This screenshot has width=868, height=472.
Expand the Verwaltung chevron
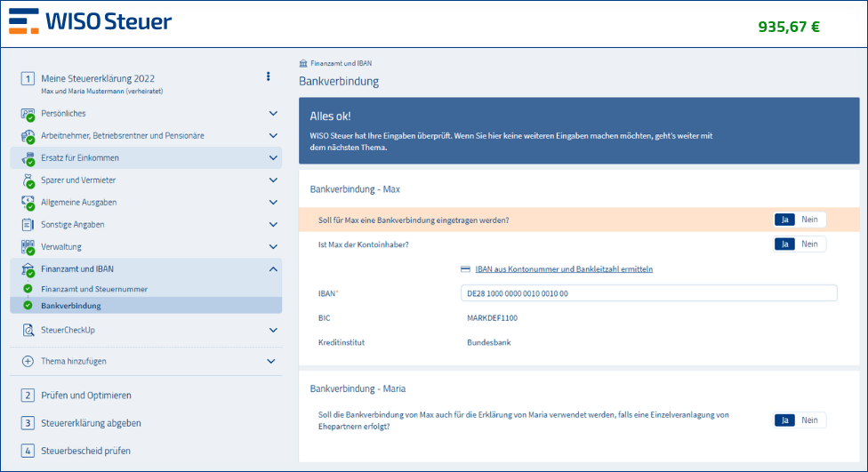pyautogui.click(x=273, y=246)
